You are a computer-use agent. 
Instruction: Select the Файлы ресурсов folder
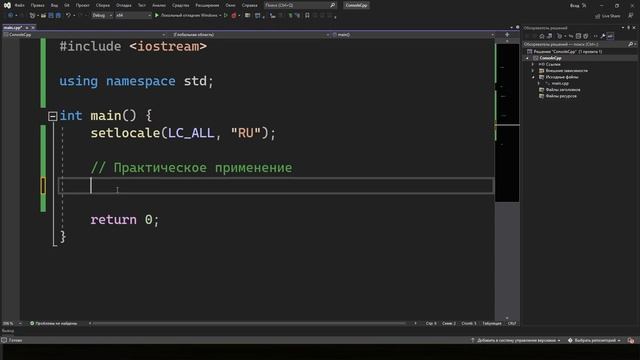561,96
